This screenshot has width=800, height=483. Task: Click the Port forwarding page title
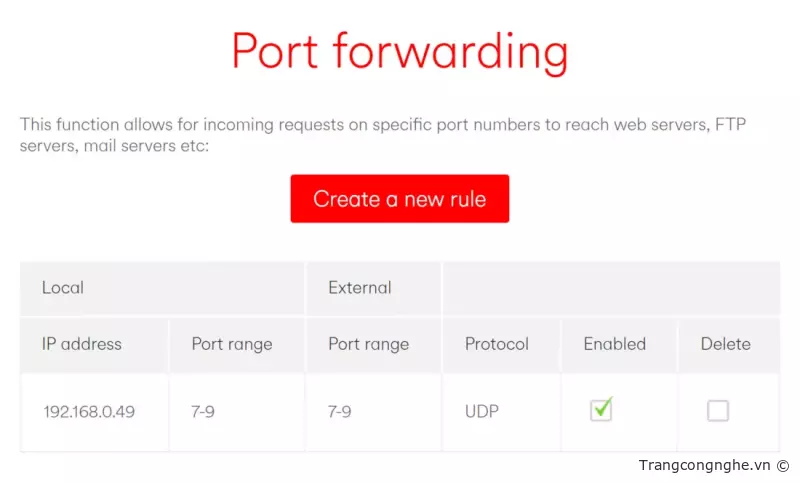[x=400, y=50]
